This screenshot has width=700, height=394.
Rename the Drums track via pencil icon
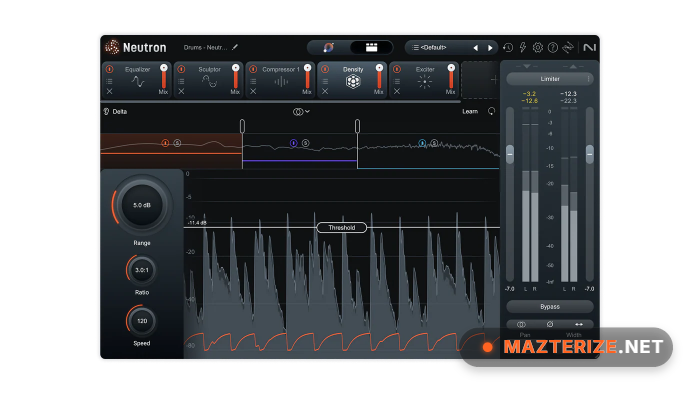[x=235, y=47]
